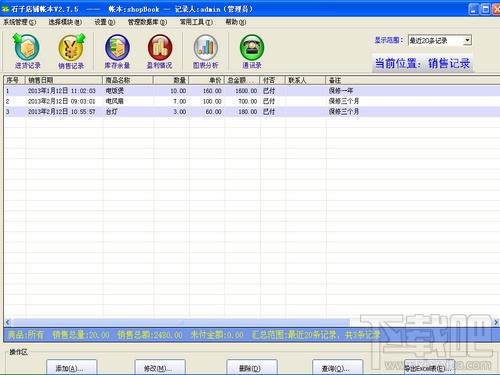Open the 图表分析 chart analysis icon
This screenshot has height=375, width=500.
click(206, 52)
